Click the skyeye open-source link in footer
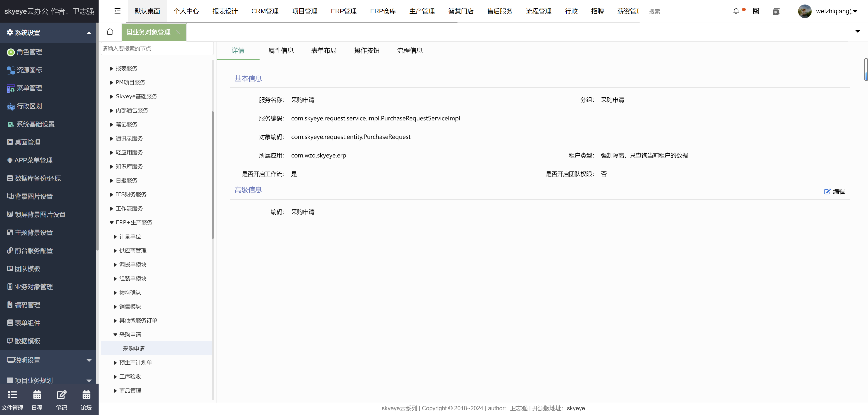The height and width of the screenshot is (415, 868). [x=575, y=408]
